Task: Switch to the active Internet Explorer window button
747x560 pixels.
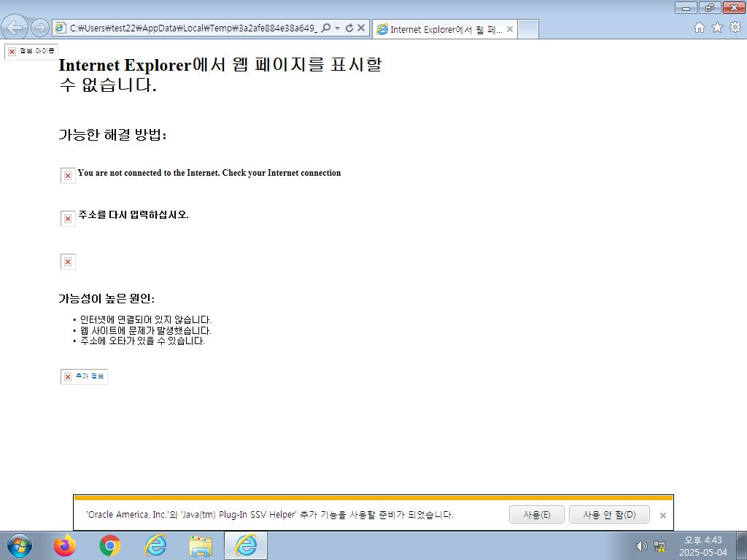Action: coord(246,545)
